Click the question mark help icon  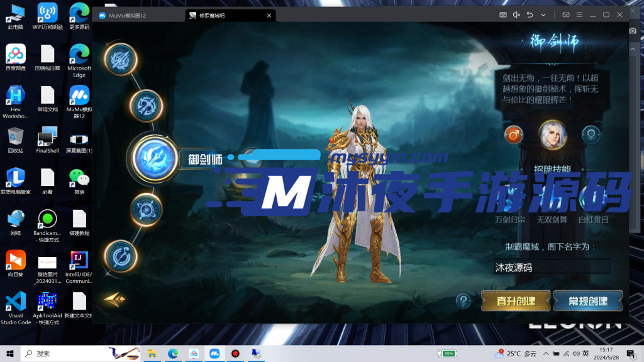pyautogui.click(x=464, y=301)
